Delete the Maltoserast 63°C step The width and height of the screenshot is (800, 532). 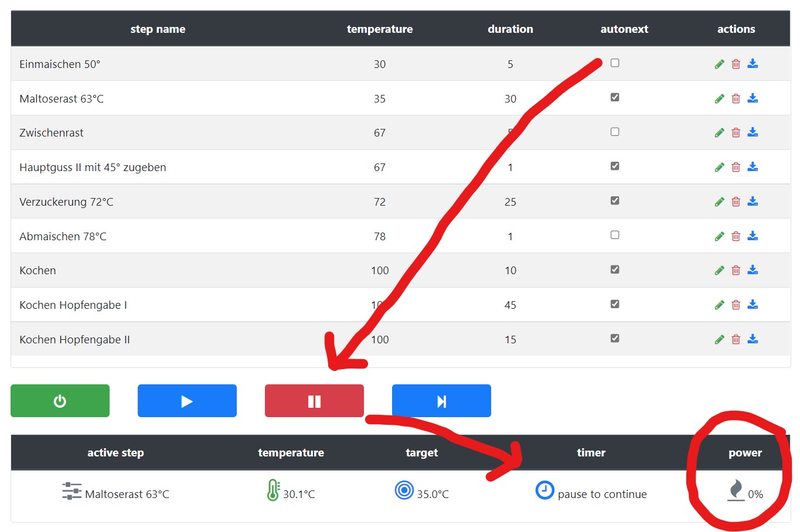click(736, 98)
